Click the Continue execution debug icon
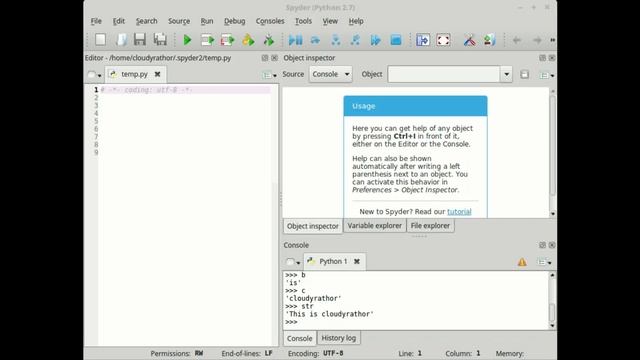This screenshot has width=640, height=360. pyautogui.click(x=376, y=40)
